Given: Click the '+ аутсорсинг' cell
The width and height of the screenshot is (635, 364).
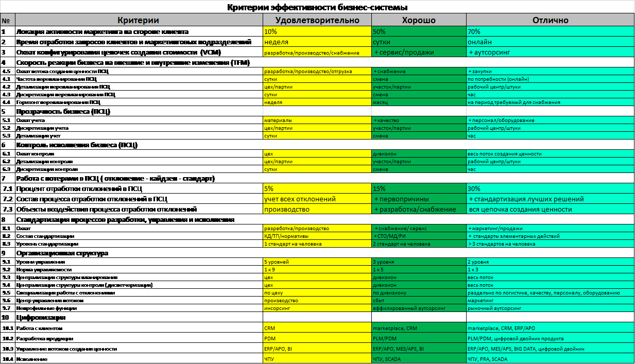Looking at the screenshot, I should point(550,52).
